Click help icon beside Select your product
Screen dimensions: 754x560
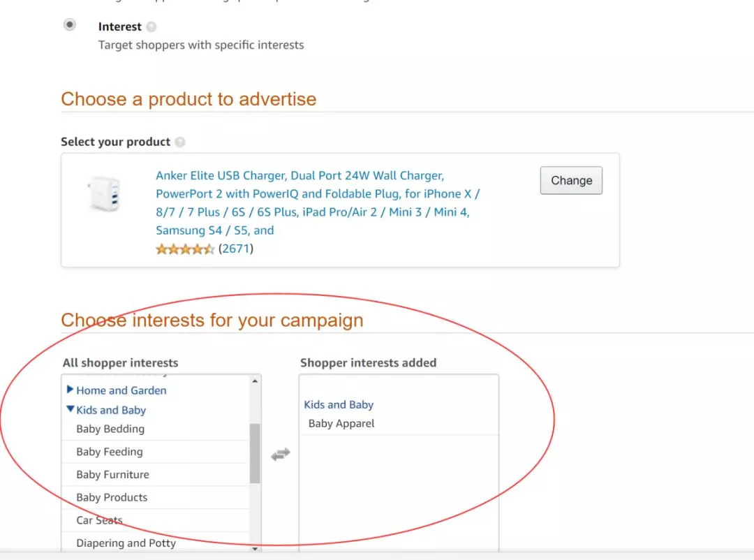point(180,142)
